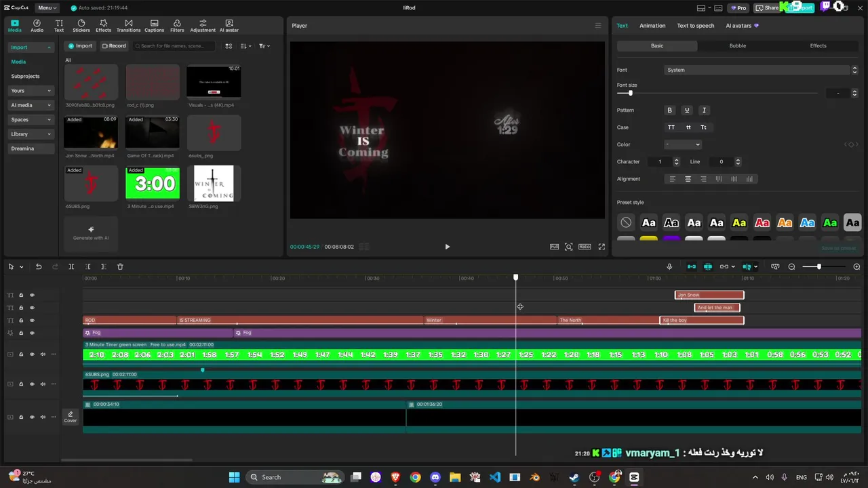Lock the Fog effects track

coord(21,333)
